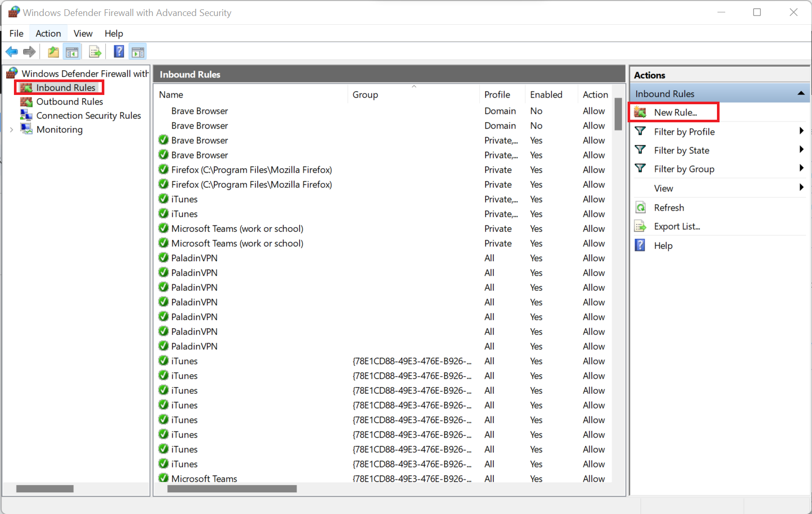Screen dimensions: 812x514
Task: Click the blue Help toolbar icon
Action: point(119,52)
